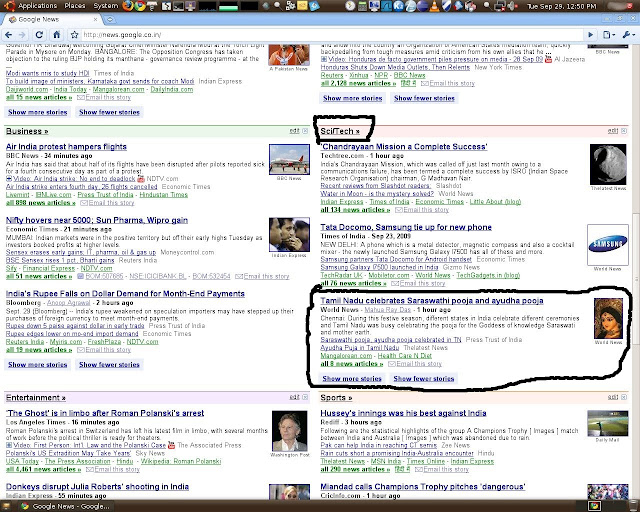
Task: Open the 'Air India protest hampers flights' headline
Action: (x=66, y=147)
